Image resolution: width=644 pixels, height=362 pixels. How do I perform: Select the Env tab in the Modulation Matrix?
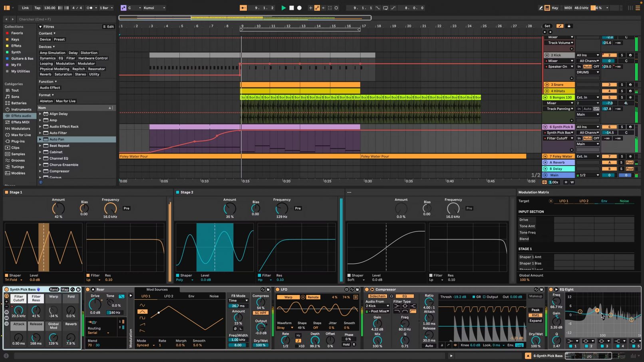[604, 201]
